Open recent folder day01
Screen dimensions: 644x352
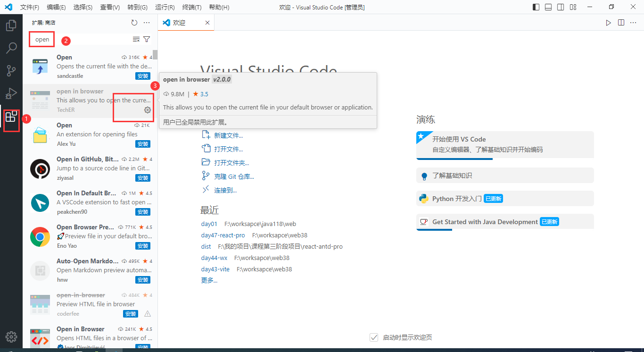point(209,224)
